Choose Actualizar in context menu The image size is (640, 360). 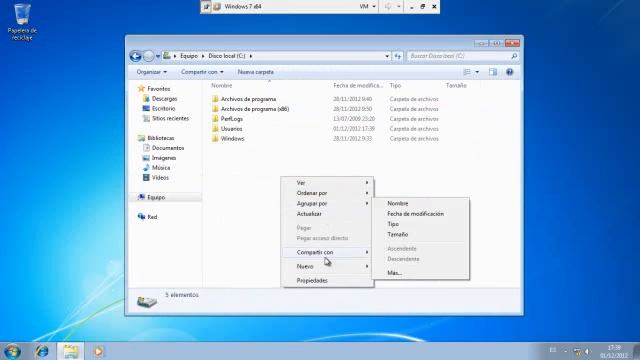click(x=327, y=214)
